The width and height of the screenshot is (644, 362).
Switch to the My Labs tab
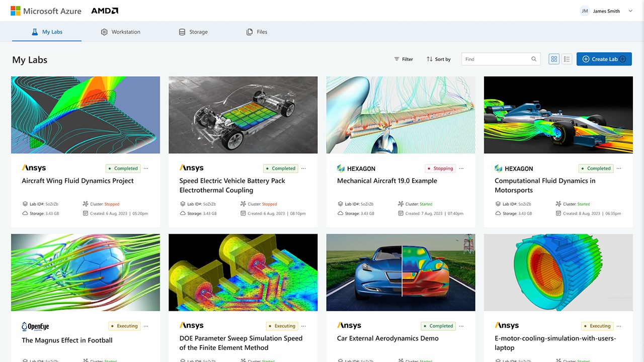[x=47, y=32]
